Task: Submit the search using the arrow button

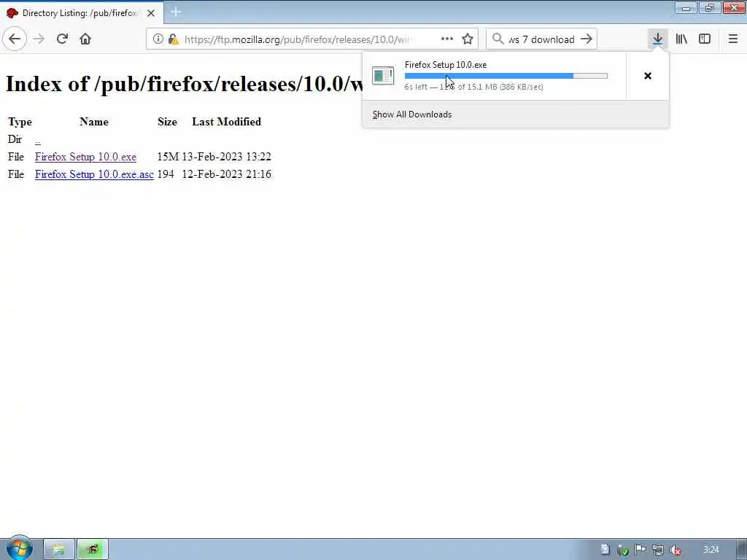Action: point(587,39)
